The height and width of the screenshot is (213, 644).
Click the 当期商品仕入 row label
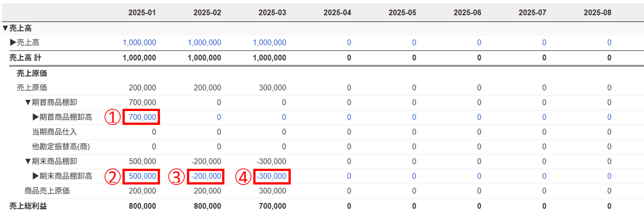pyautogui.click(x=54, y=132)
